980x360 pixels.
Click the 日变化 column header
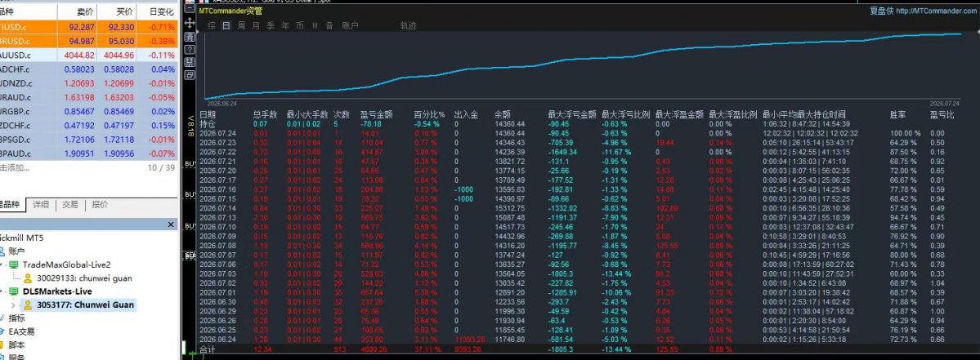coord(163,12)
